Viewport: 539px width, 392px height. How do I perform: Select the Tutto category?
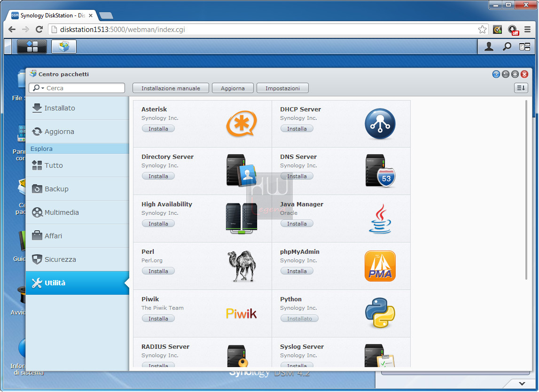(78, 165)
